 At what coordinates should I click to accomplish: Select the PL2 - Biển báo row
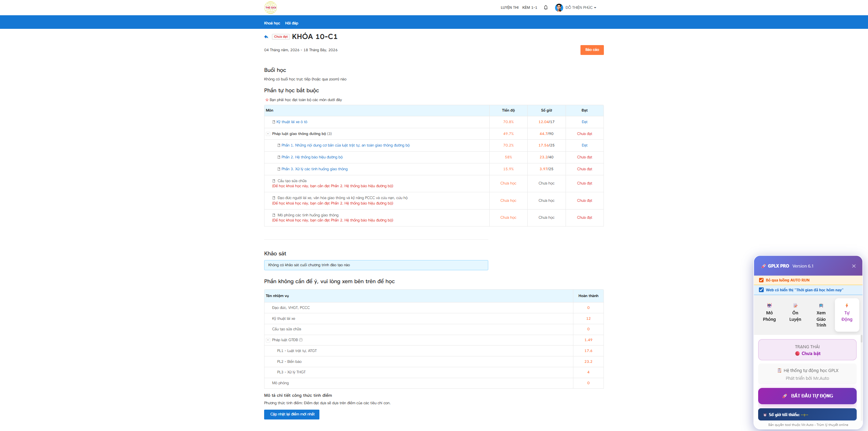(x=434, y=361)
